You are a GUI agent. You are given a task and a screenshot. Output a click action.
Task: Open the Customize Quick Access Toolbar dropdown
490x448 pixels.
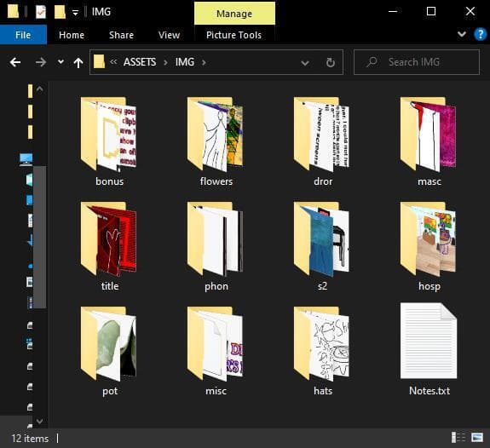point(75,13)
